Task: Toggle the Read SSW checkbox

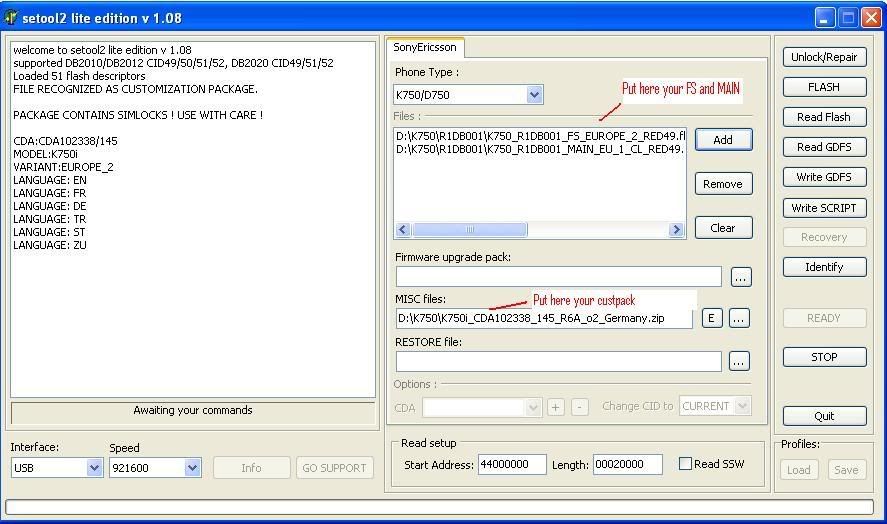Action: 685,464
